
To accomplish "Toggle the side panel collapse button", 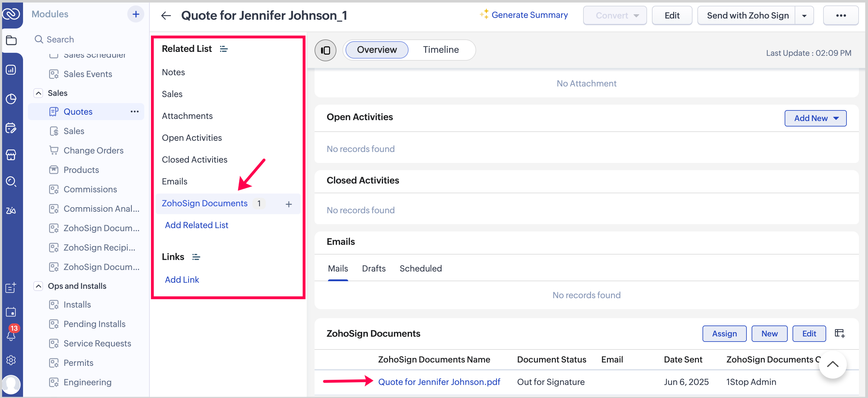I will pos(325,50).
